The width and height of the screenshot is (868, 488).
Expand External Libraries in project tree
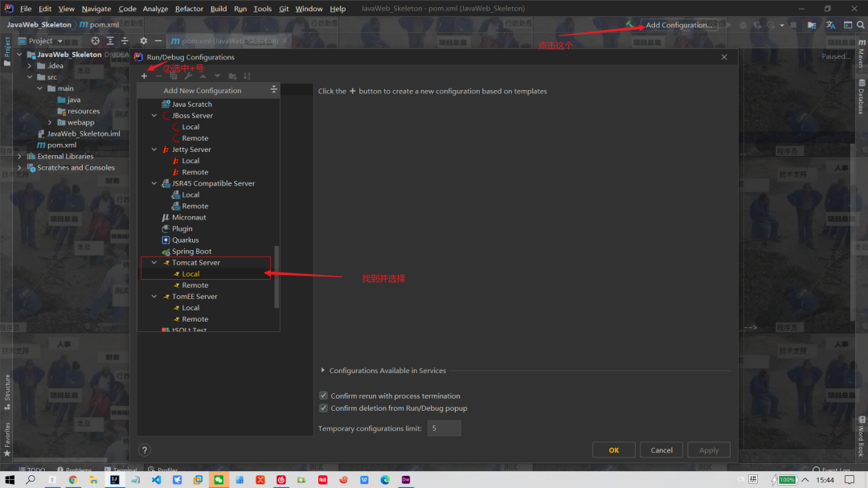(20, 156)
